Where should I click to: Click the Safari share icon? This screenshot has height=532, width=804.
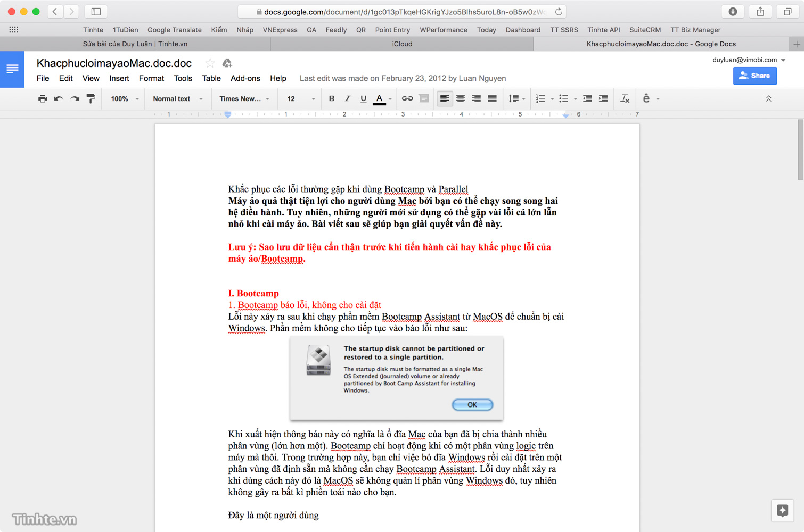click(x=760, y=11)
